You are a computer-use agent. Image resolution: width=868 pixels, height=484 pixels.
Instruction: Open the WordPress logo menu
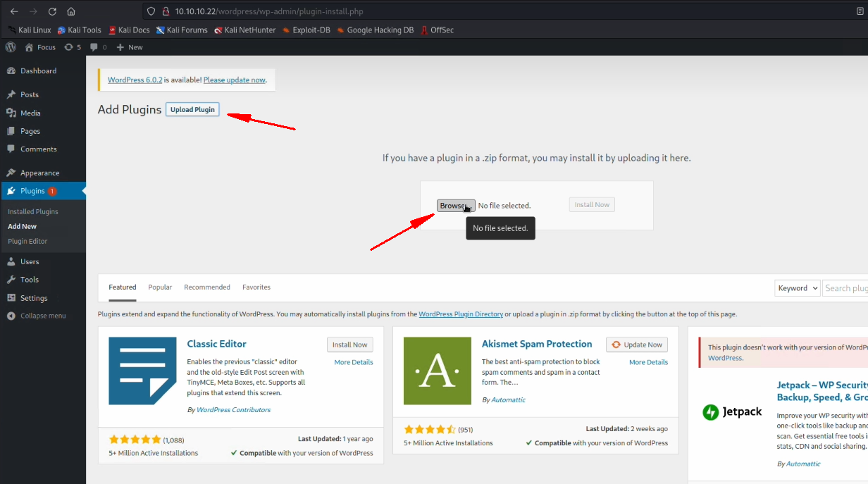(11, 47)
